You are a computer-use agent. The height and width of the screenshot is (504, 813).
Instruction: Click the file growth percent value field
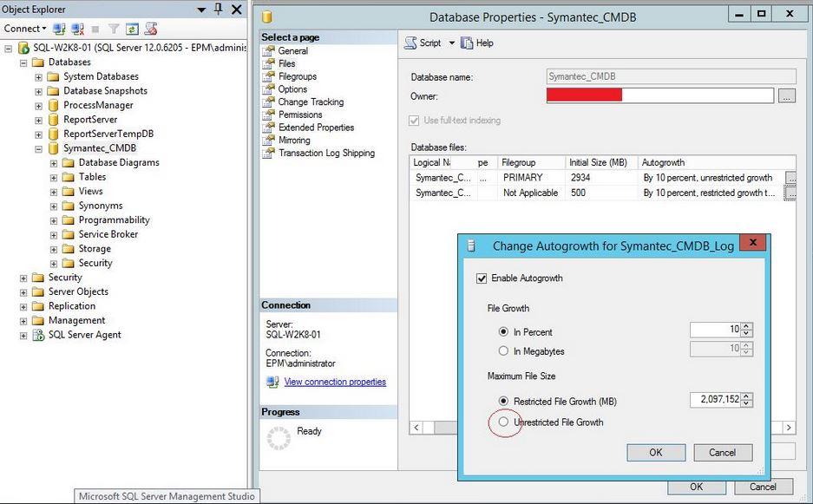point(716,330)
